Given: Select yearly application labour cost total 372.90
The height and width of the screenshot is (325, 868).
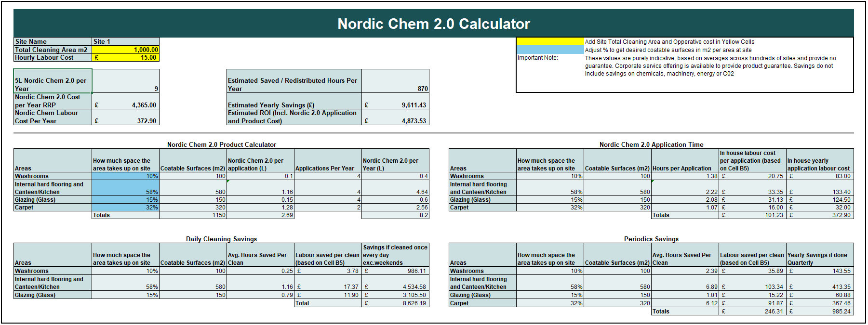Looking at the screenshot, I should (x=820, y=215).
